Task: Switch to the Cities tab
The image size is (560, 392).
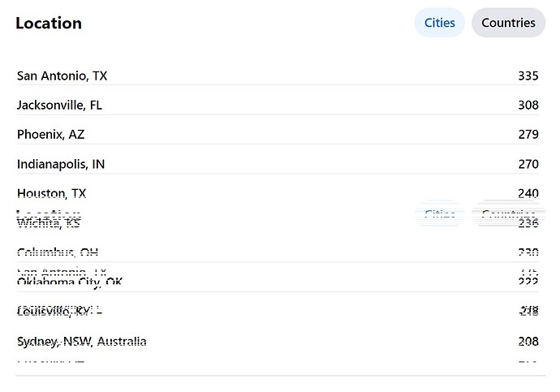Action: [x=439, y=23]
